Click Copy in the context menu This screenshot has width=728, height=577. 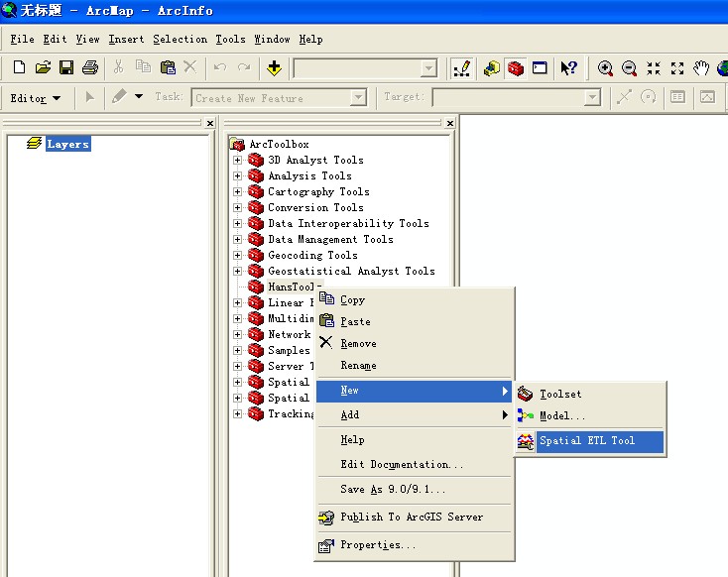[415, 299]
